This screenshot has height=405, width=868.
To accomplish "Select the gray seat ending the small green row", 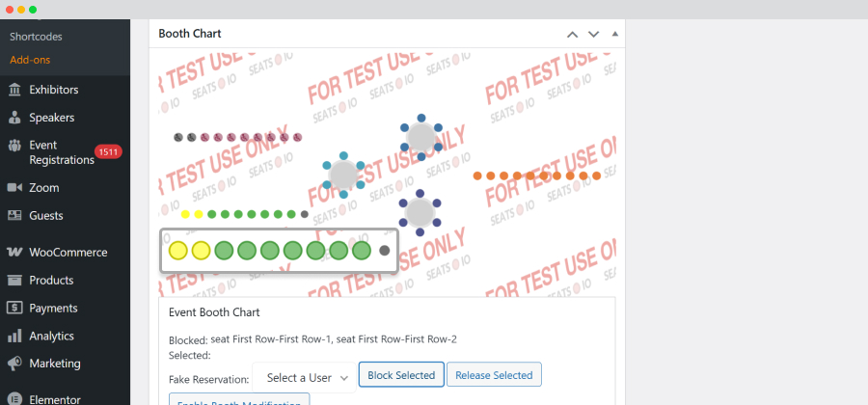I will click(x=305, y=214).
